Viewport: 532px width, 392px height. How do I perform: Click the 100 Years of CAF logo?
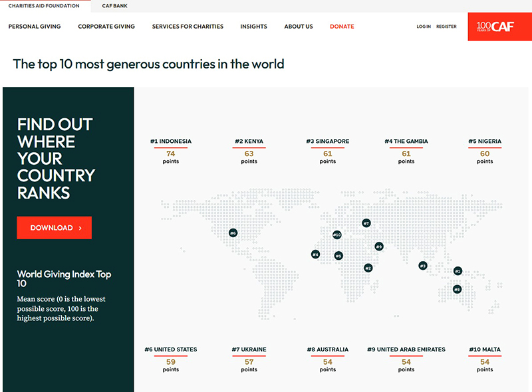coord(499,27)
